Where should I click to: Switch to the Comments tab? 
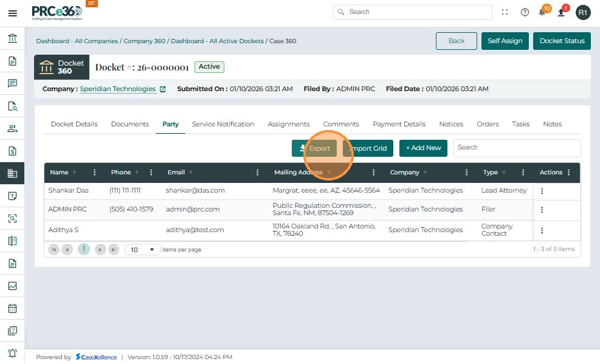pyautogui.click(x=341, y=124)
